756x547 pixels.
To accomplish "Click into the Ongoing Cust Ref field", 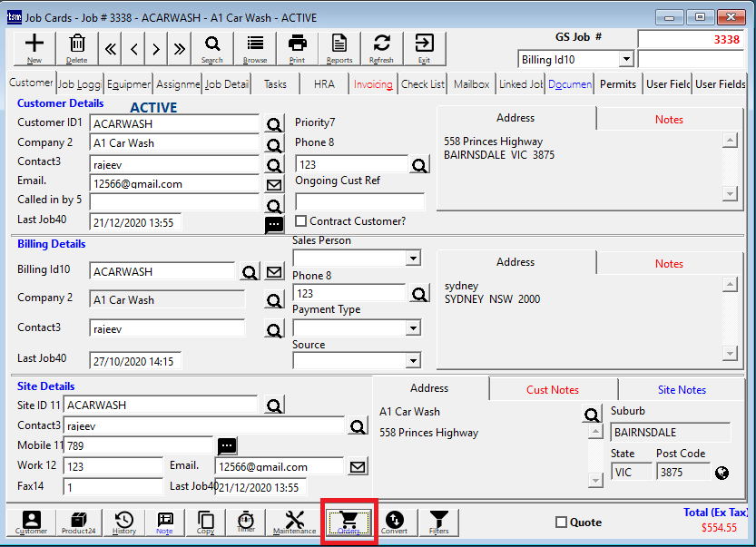I will pyautogui.click(x=359, y=201).
